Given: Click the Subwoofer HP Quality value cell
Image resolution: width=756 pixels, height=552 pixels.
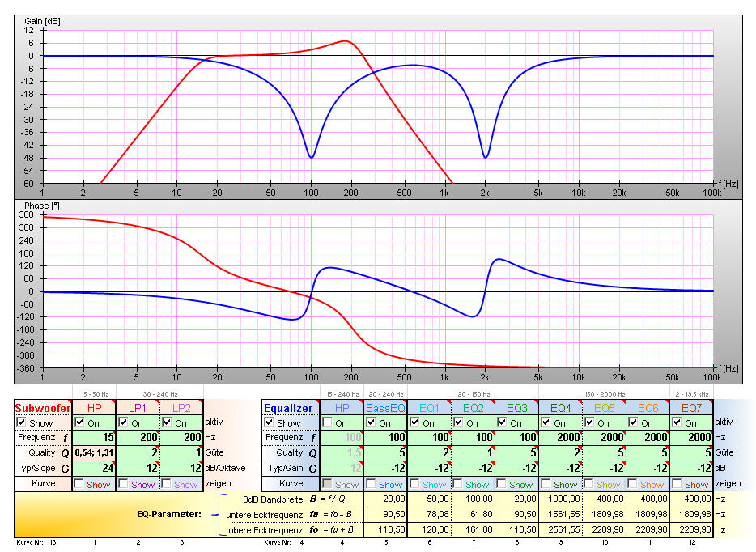Looking at the screenshot, I should point(94,453).
